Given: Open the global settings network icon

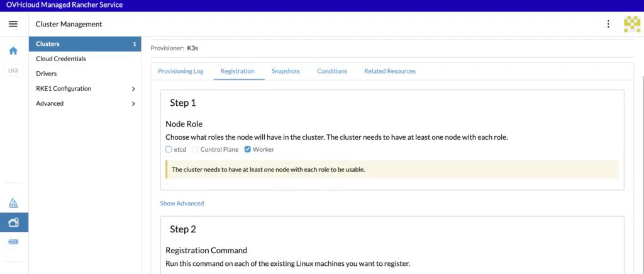Looking at the screenshot, I should tap(14, 242).
